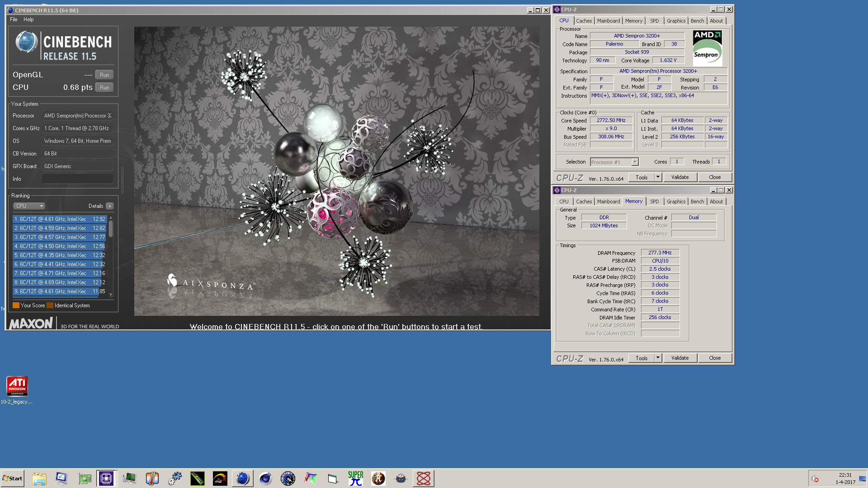868x488 pixels.
Task: Open the clock-dial benchmark taskbar icon
Action: tap(288, 479)
